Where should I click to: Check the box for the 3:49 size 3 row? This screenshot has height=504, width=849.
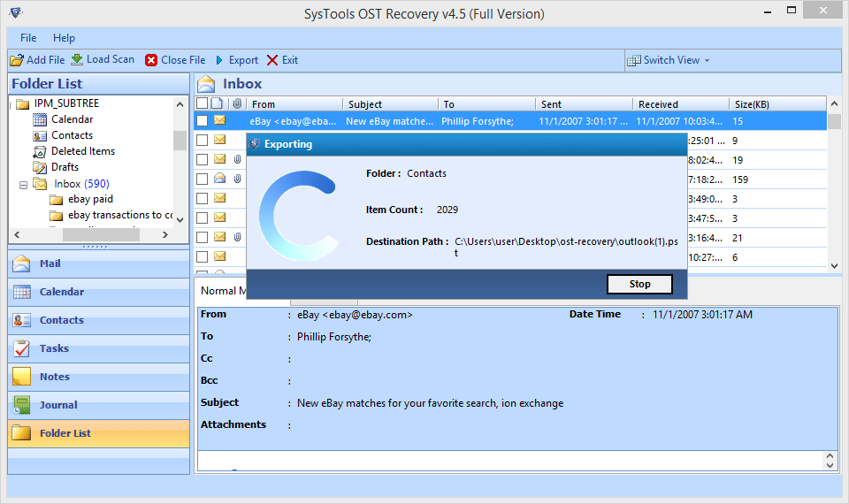(x=202, y=199)
